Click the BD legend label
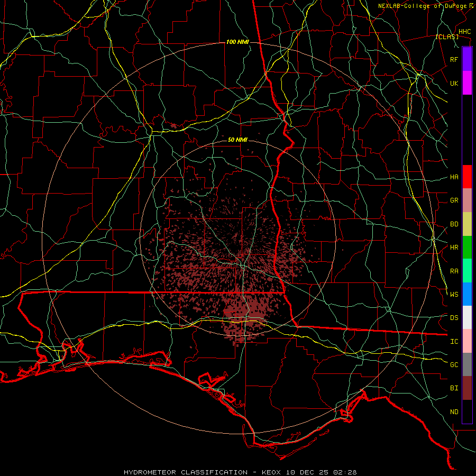This screenshot has width=476, height=476. [454, 224]
